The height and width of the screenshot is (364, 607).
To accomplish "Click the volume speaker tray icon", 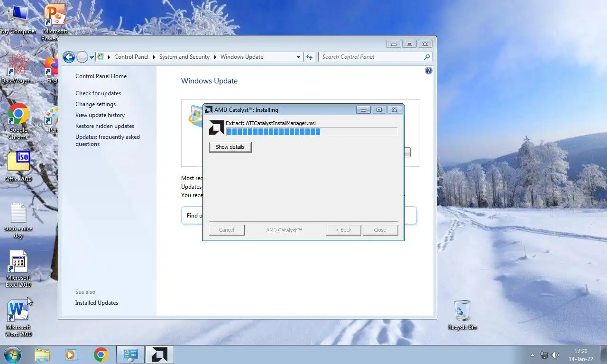I will pos(555,355).
